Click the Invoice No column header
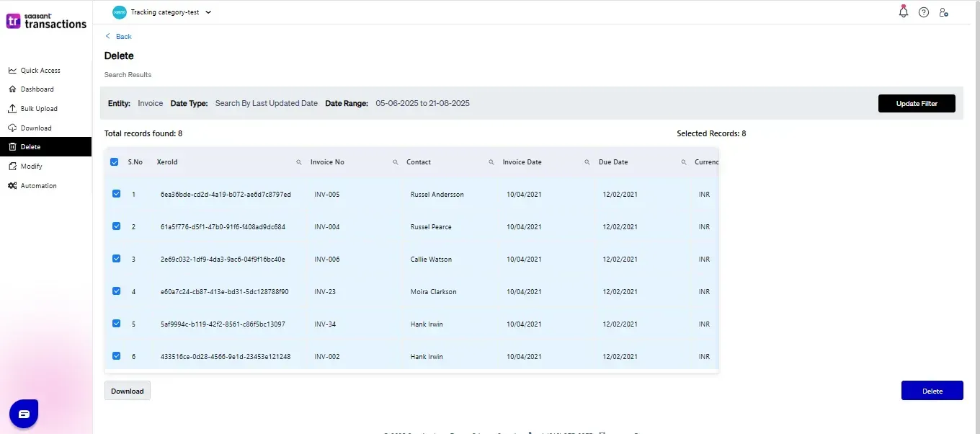This screenshot has width=980, height=434. tap(327, 162)
